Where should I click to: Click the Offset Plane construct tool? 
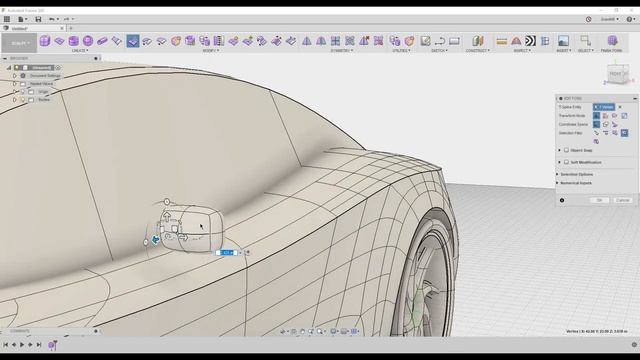(477, 41)
